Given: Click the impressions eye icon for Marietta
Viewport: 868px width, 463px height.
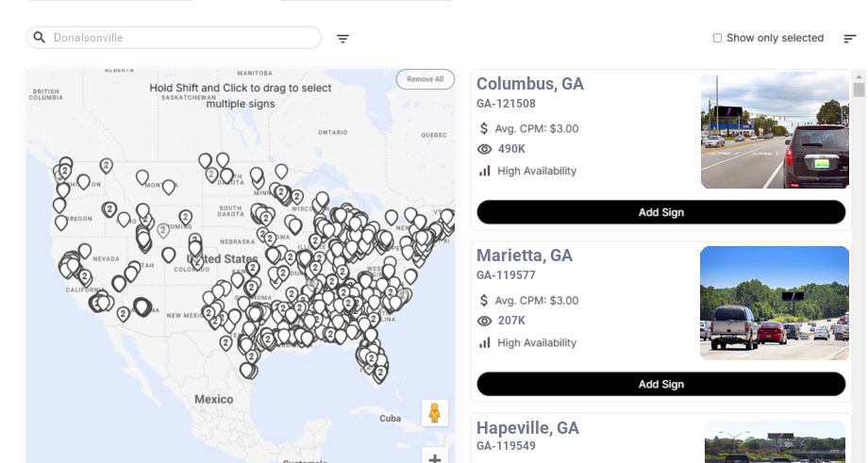Looking at the screenshot, I should pos(485,321).
